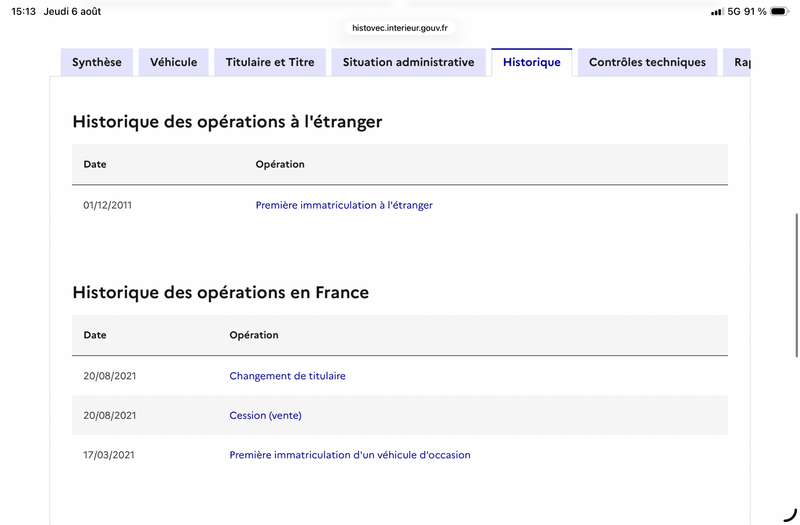
Task: Open the partially visible Rap tab
Action: pos(737,62)
